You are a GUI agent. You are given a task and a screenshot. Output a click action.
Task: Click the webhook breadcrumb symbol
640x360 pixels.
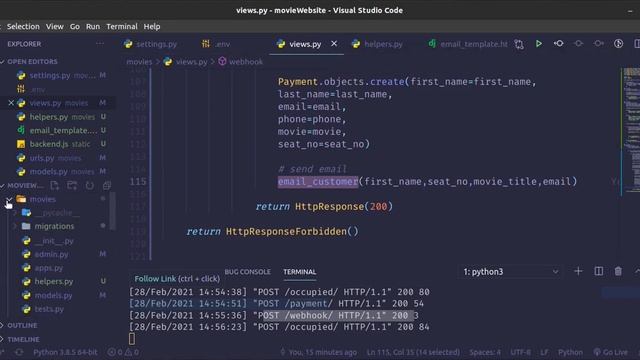241,62
